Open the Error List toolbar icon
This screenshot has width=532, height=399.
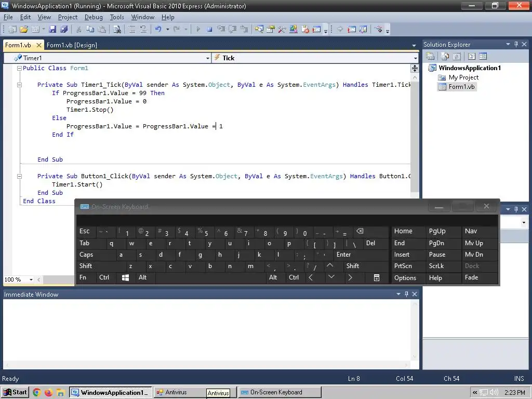point(305,30)
